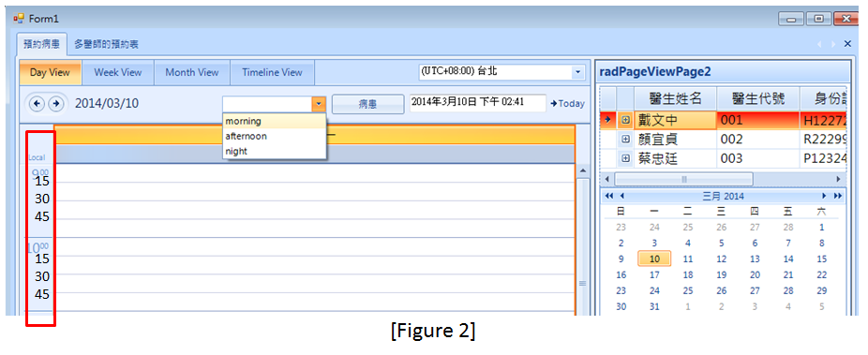Sort by 醫生代號 column header
This screenshot has height=355, width=868.
(757, 97)
